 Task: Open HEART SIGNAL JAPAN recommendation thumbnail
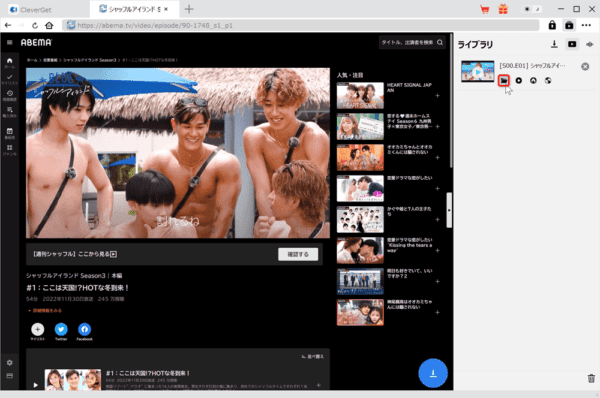click(360, 95)
